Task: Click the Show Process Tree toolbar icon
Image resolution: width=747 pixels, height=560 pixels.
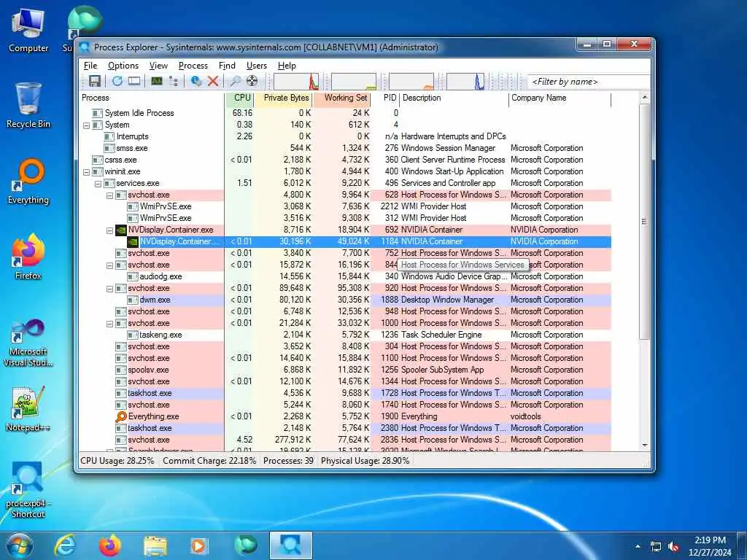Action: tap(174, 81)
